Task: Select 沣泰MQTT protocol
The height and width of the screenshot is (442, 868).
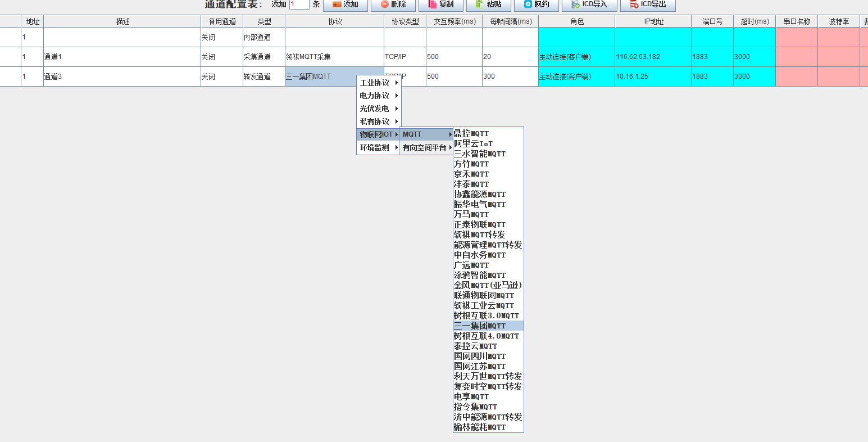Action: pos(488,184)
